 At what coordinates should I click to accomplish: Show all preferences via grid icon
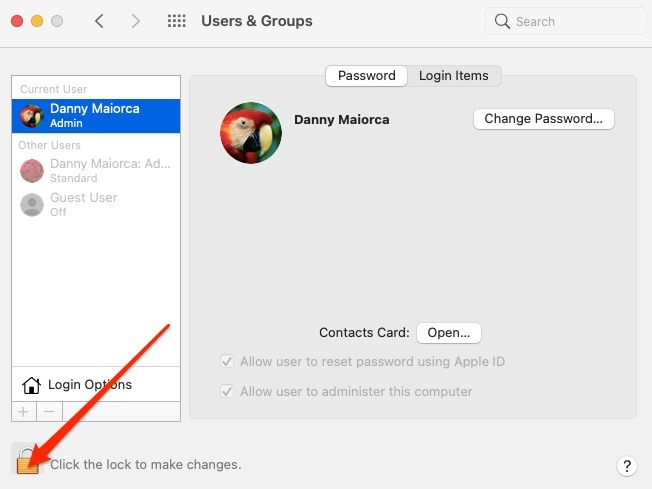click(177, 21)
